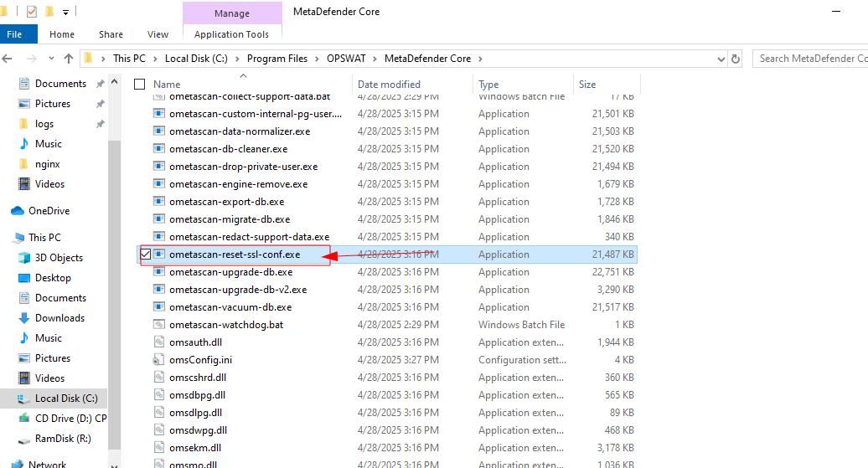Select Local Disk (C:) in sidebar
Viewport: 868px width, 468px height.
66,399
